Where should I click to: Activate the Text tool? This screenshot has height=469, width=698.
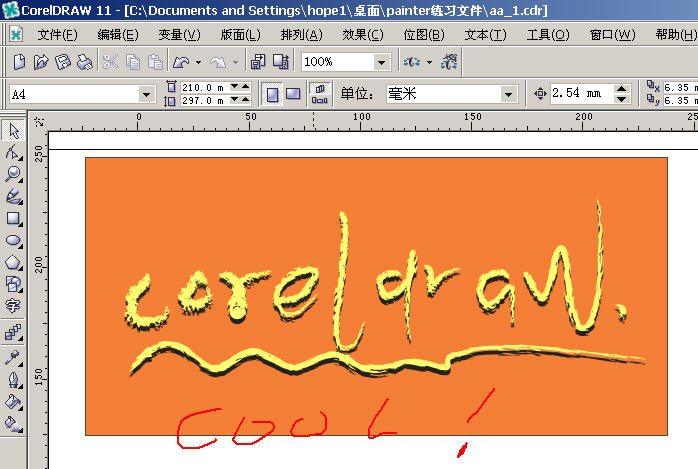(13, 306)
